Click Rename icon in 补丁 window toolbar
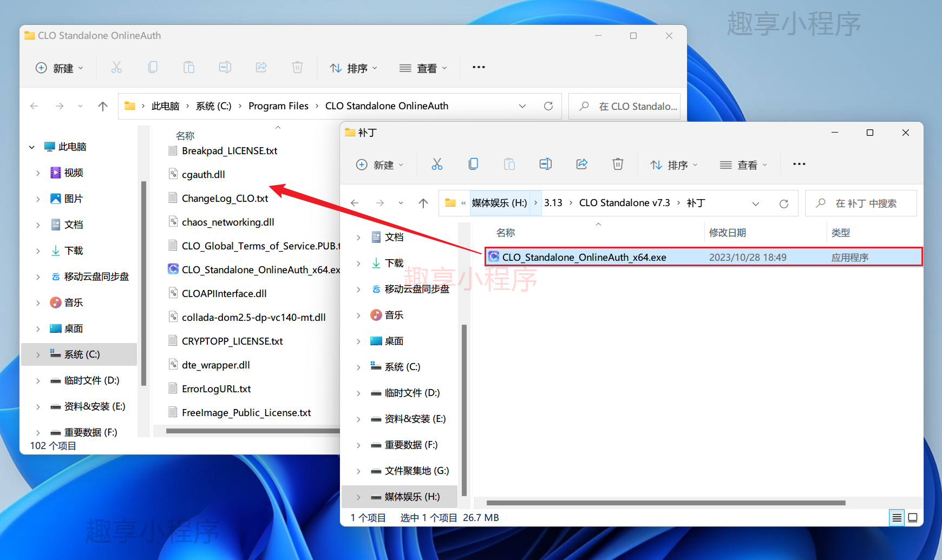 click(546, 164)
